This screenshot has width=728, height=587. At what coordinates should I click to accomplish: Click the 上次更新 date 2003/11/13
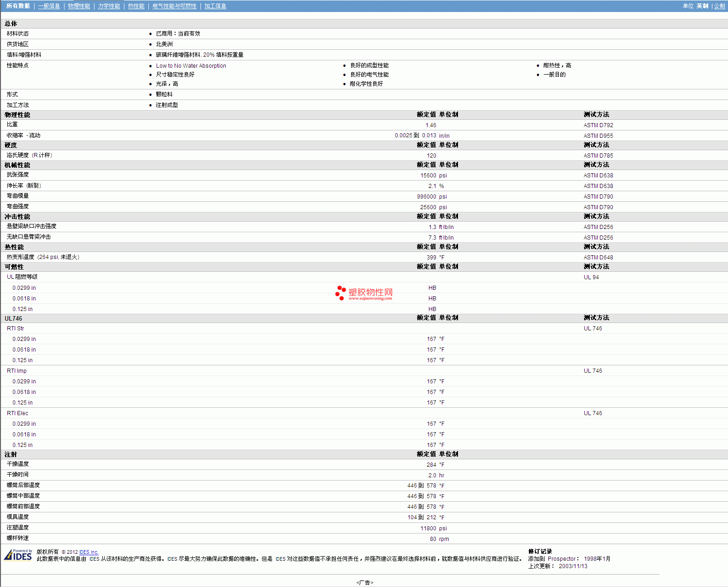click(573, 566)
